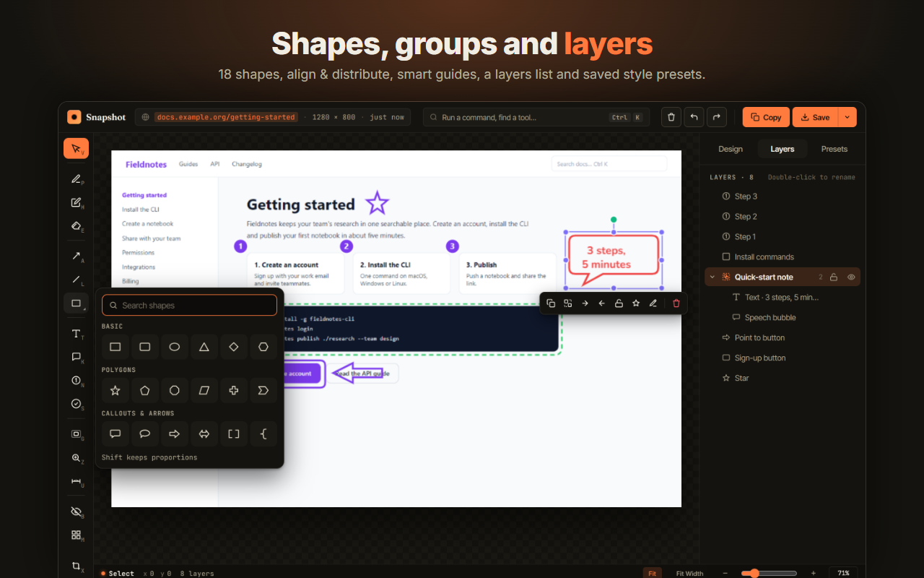924x578 pixels.
Task: Select the Pixelate mosaic tool
Action: [x=76, y=535]
